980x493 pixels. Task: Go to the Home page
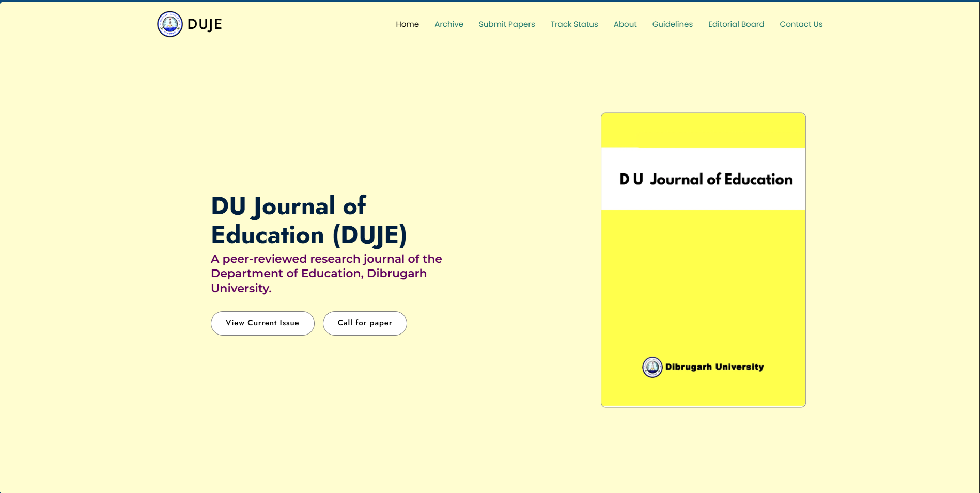pyautogui.click(x=407, y=24)
